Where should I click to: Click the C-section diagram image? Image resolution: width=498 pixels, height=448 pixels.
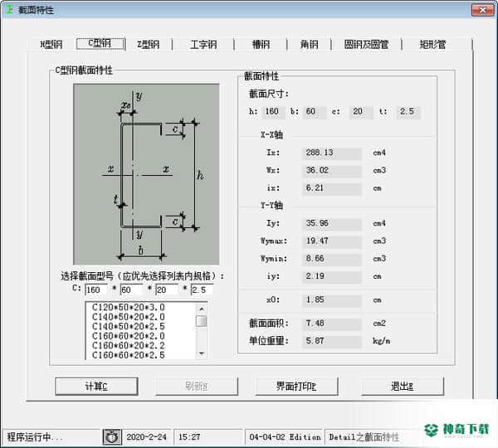point(146,174)
